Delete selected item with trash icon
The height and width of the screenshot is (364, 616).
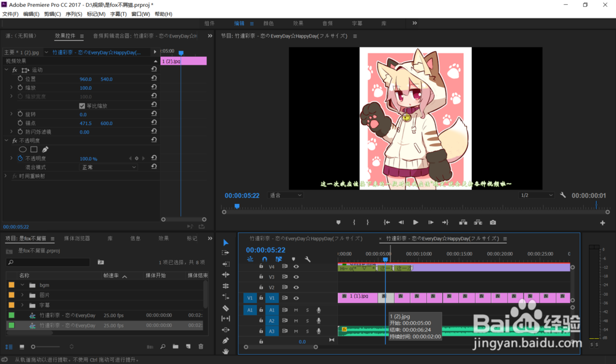click(x=201, y=347)
